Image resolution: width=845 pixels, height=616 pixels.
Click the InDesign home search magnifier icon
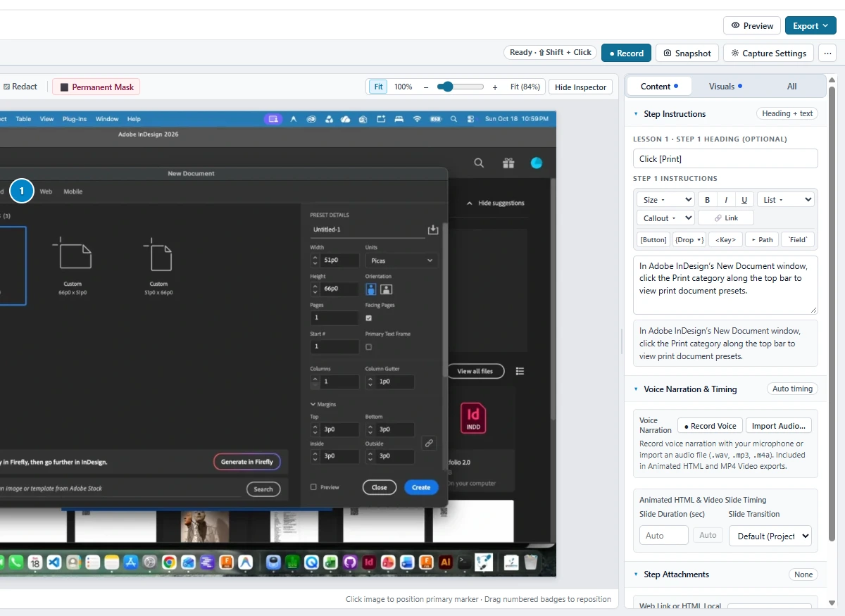(x=479, y=163)
